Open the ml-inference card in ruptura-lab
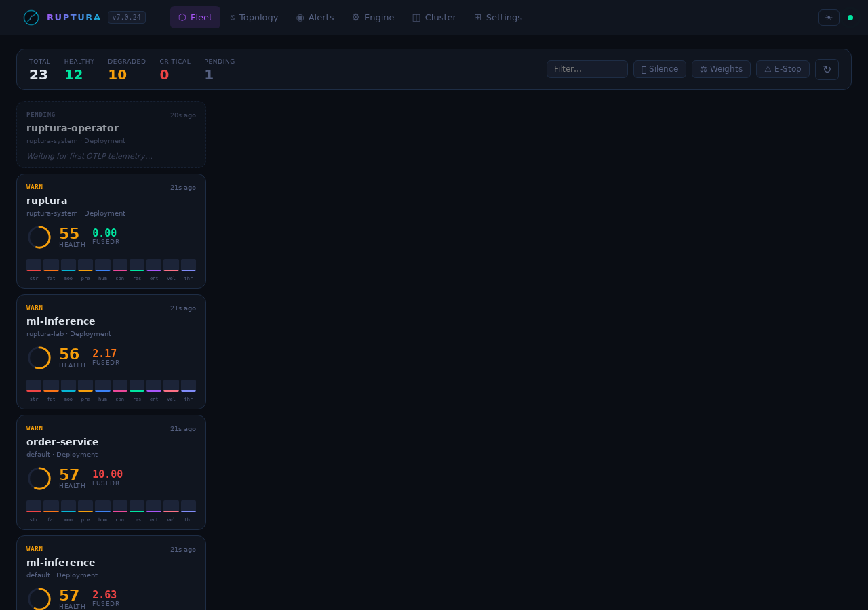 click(61, 321)
